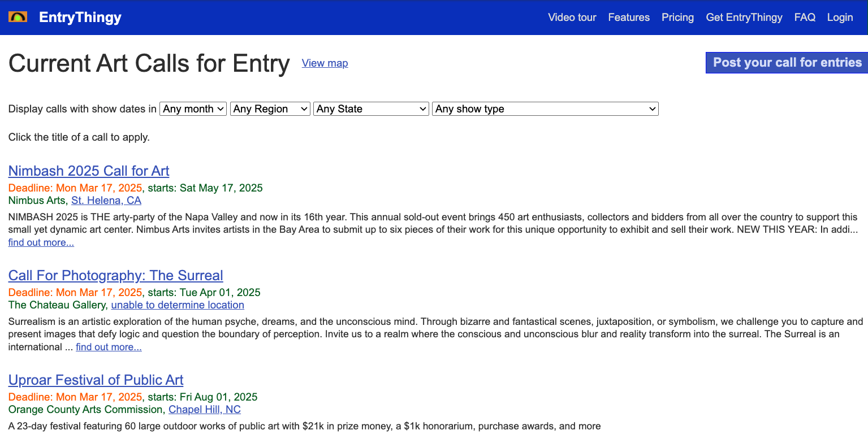Open the View map link
Image resolution: width=868 pixels, height=439 pixels.
coord(325,63)
